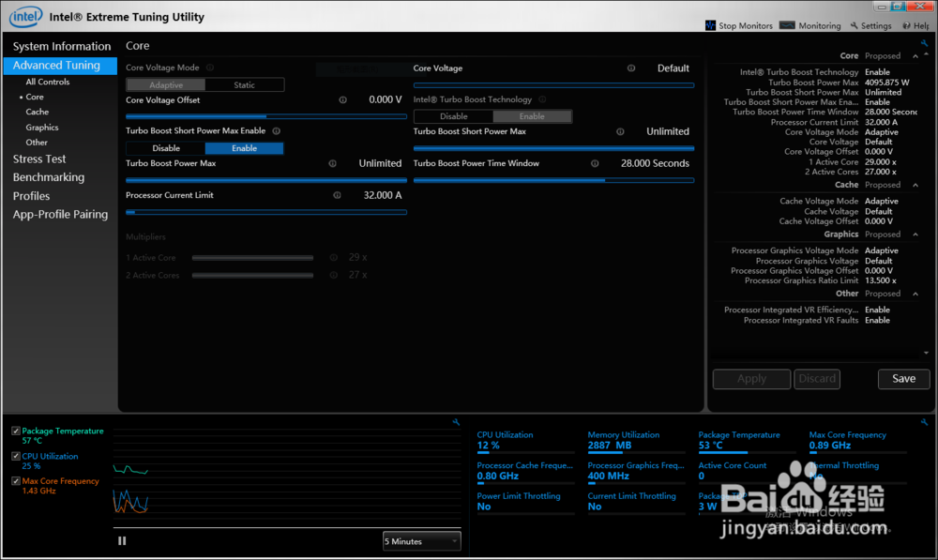Click the Save button
The height and width of the screenshot is (560, 938).
(903, 379)
